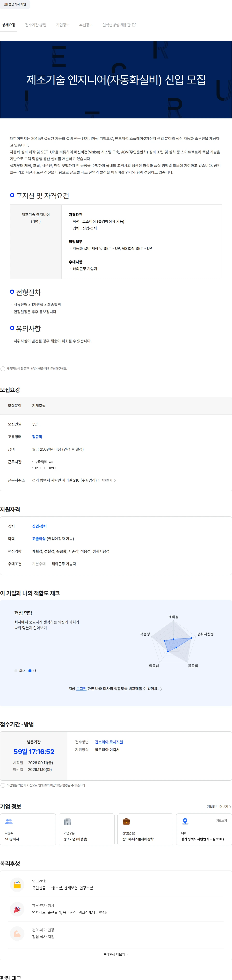Click the blue 나 legend swatch
232x980 pixels.
coord(30,671)
